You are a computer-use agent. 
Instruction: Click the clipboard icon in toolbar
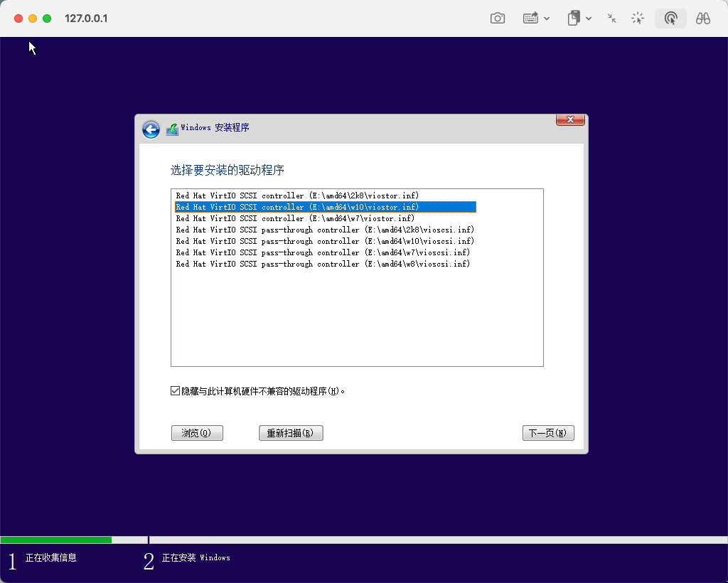(x=574, y=18)
